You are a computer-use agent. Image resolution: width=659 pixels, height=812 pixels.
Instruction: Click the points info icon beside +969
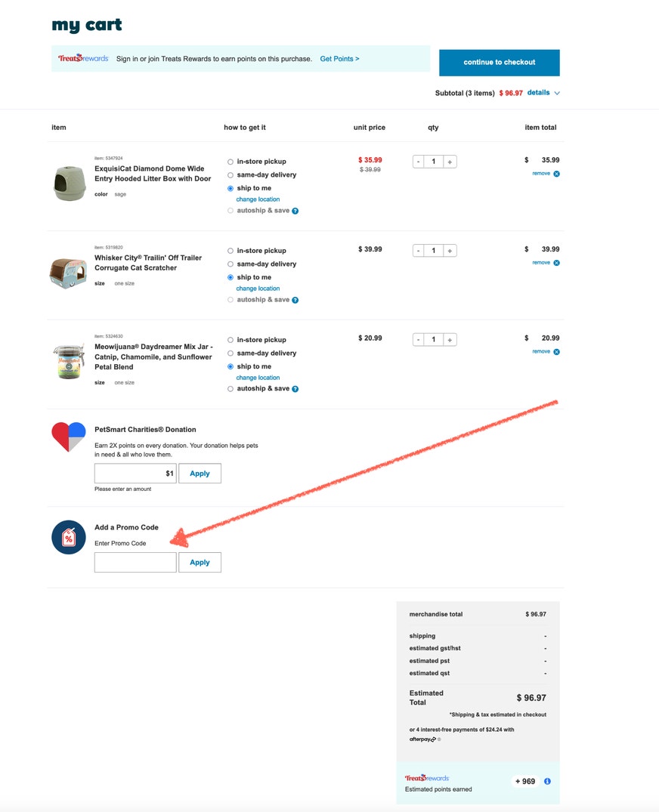coord(548,782)
